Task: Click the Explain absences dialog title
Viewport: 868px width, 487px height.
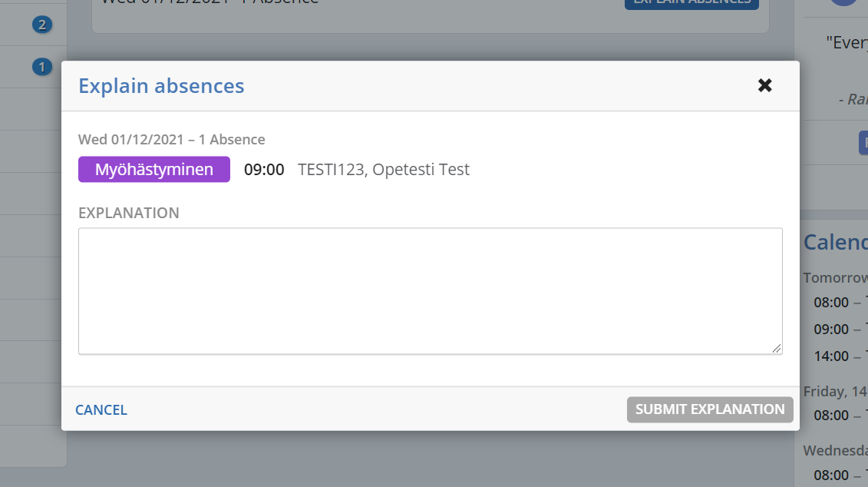Action: 161,86
